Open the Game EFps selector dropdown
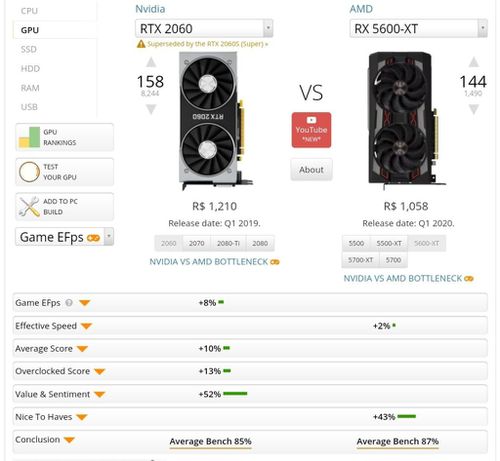Viewport: 500px width, 461px height. click(x=64, y=237)
